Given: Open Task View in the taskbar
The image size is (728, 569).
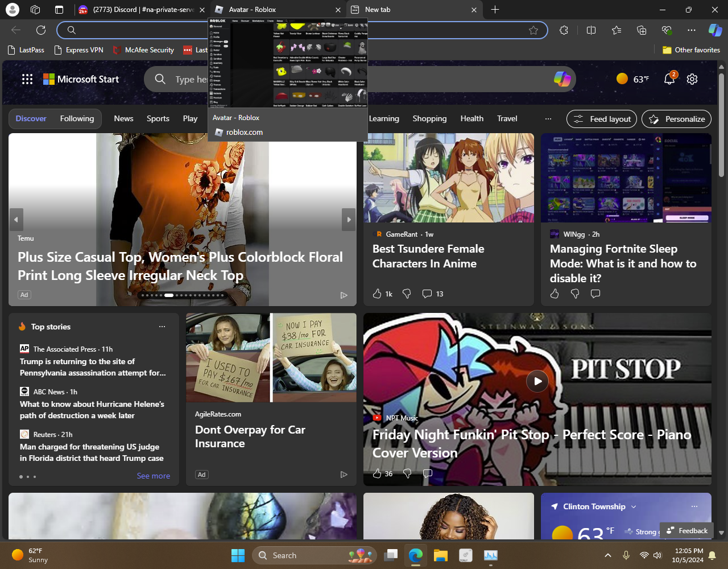Looking at the screenshot, I should point(391,555).
